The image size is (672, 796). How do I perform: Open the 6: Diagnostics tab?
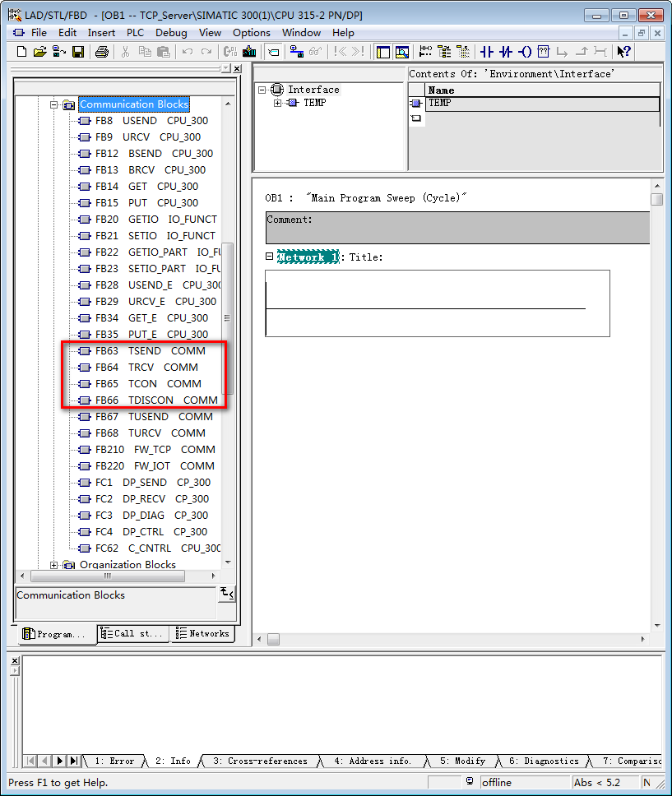[544, 761]
